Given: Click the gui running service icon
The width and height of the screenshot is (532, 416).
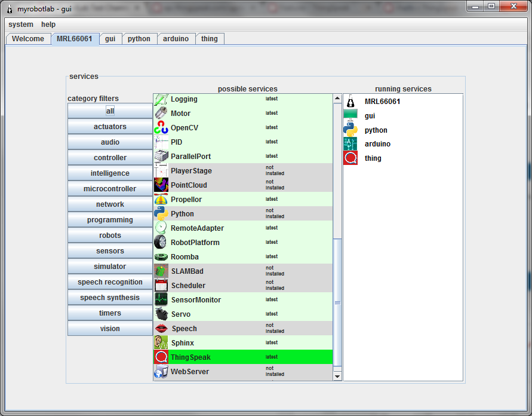Looking at the screenshot, I should click(350, 115).
